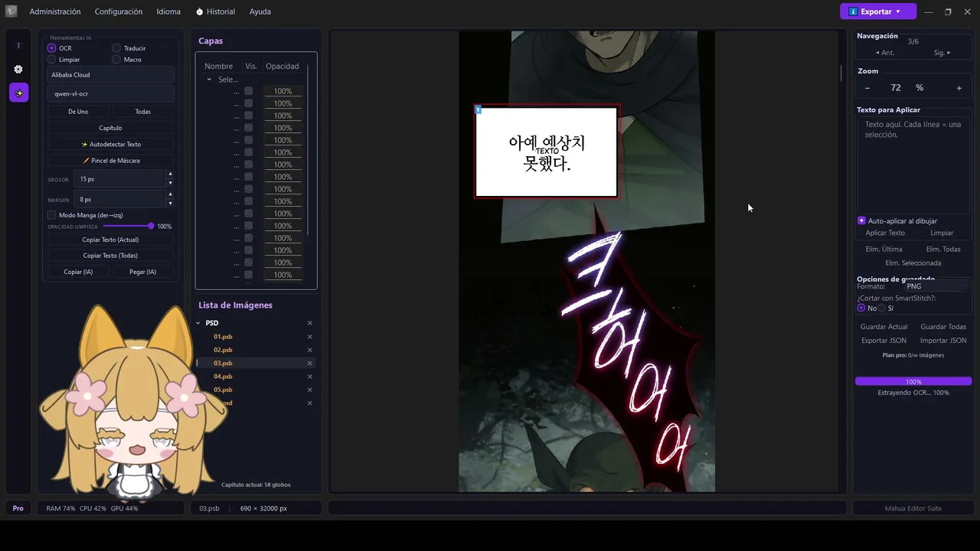Toggle Auto-aplicar al dibujar
The image size is (980, 551).
point(861,220)
